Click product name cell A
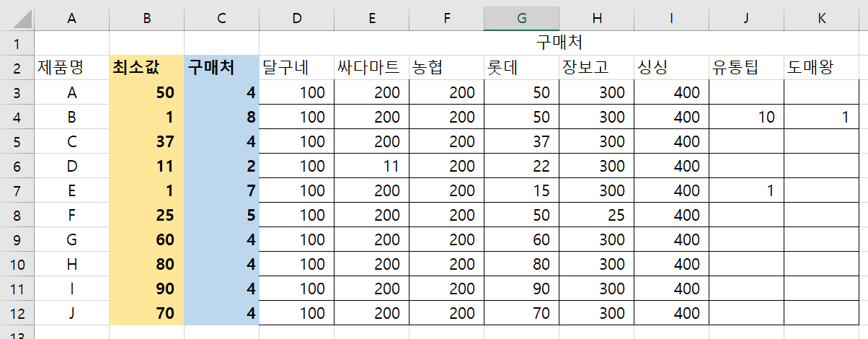Image resolution: width=868 pixels, height=339 pixels. (71, 92)
